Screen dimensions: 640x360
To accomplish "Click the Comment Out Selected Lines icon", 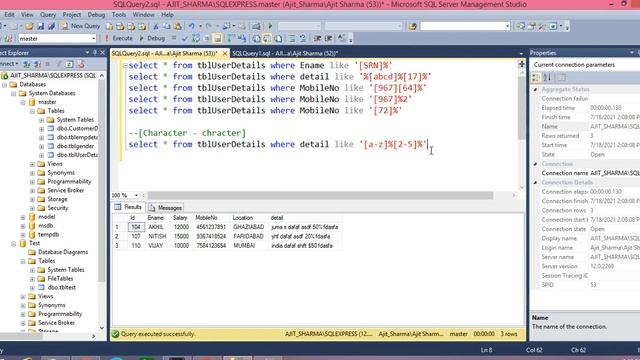I will pyautogui.click(x=292, y=38).
